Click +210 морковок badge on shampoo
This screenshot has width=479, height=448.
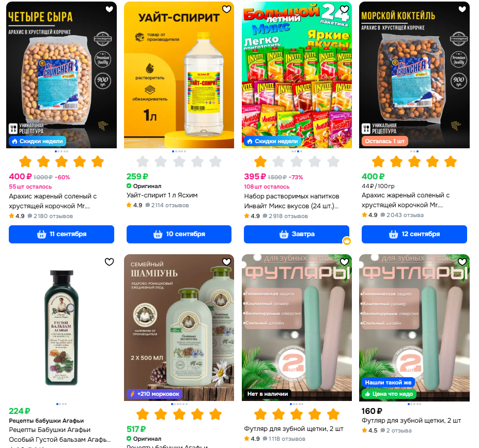(155, 394)
